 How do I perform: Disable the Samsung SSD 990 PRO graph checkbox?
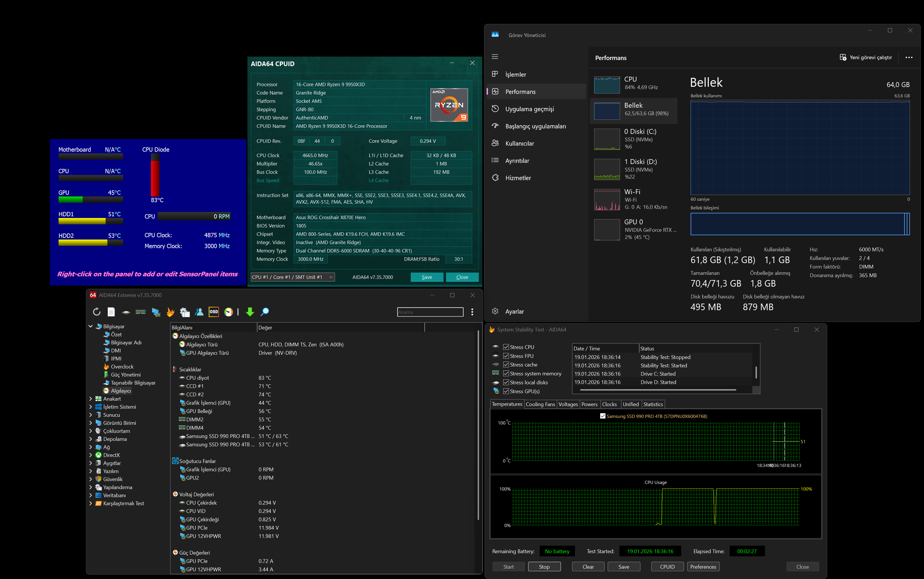pos(603,416)
